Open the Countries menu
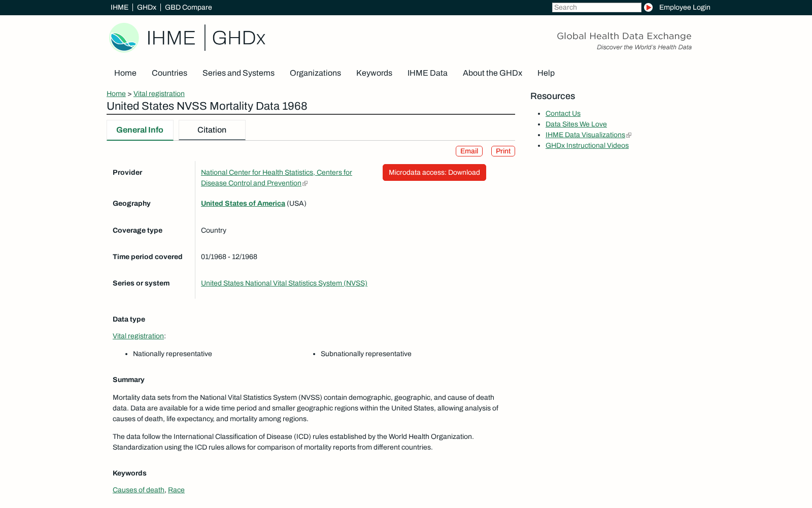812x508 pixels. tap(170, 73)
